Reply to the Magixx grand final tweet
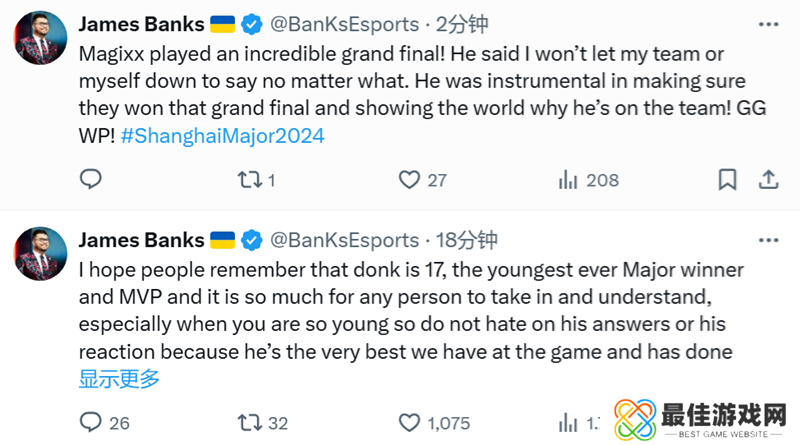Screen dimensions: 800x445 pos(91,180)
